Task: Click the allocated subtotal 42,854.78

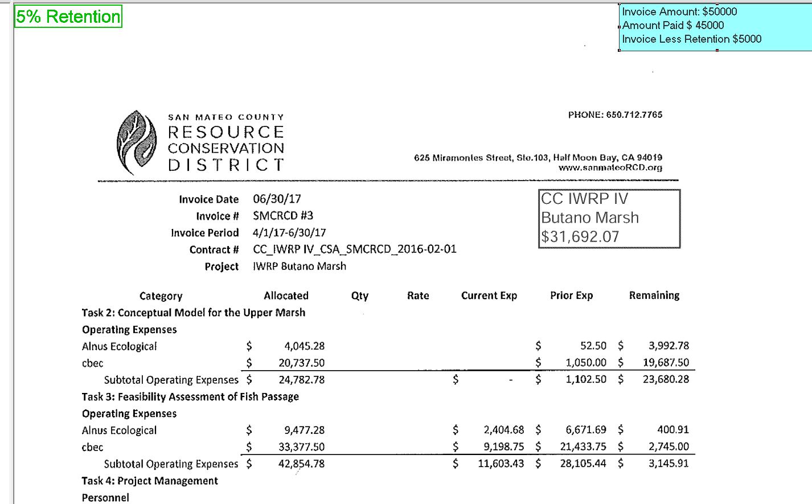Action: (x=301, y=464)
